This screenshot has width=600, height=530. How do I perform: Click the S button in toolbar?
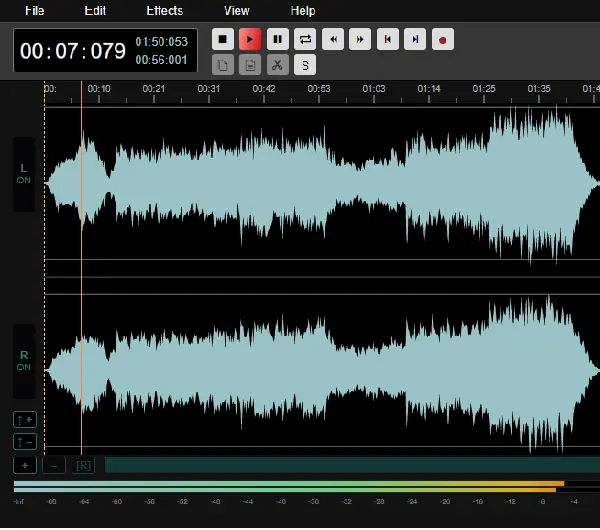305,65
